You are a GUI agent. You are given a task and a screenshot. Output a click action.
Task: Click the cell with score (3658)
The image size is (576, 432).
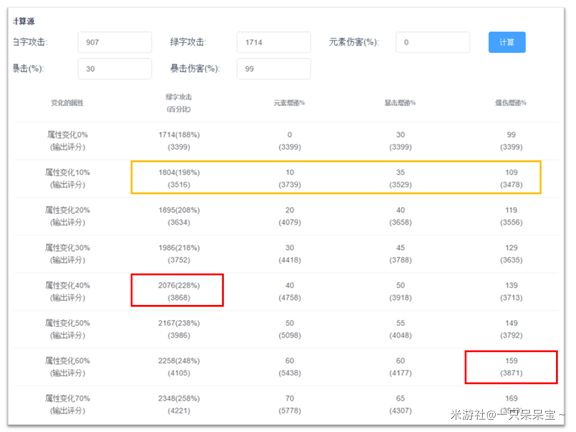tap(400, 216)
